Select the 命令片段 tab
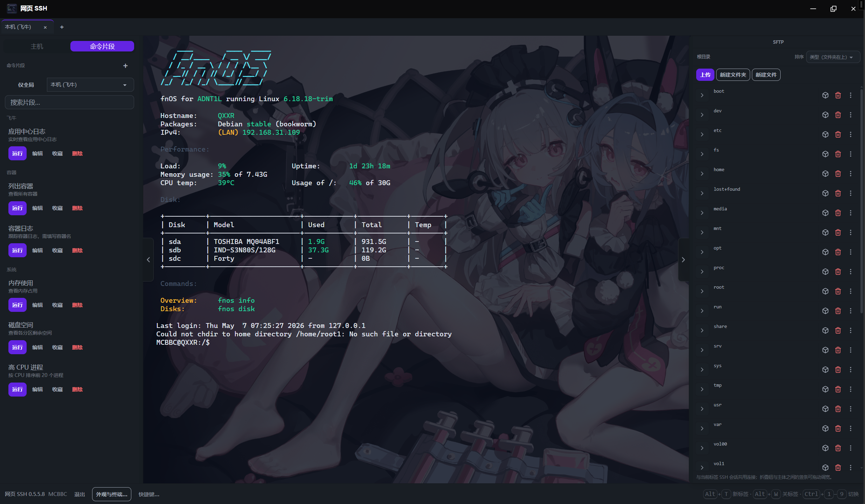Image resolution: width=865 pixels, height=504 pixels. pyautogui.click(x=102, y=46)
